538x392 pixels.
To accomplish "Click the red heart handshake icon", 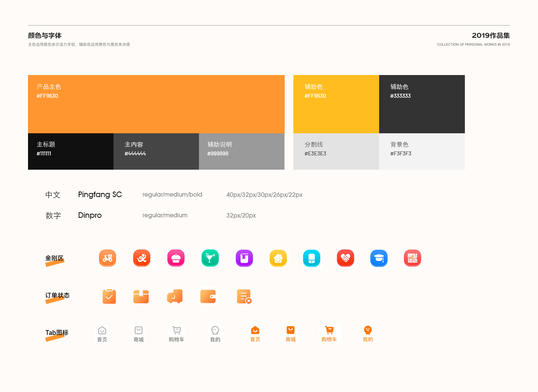I will [x=345, y=258].
